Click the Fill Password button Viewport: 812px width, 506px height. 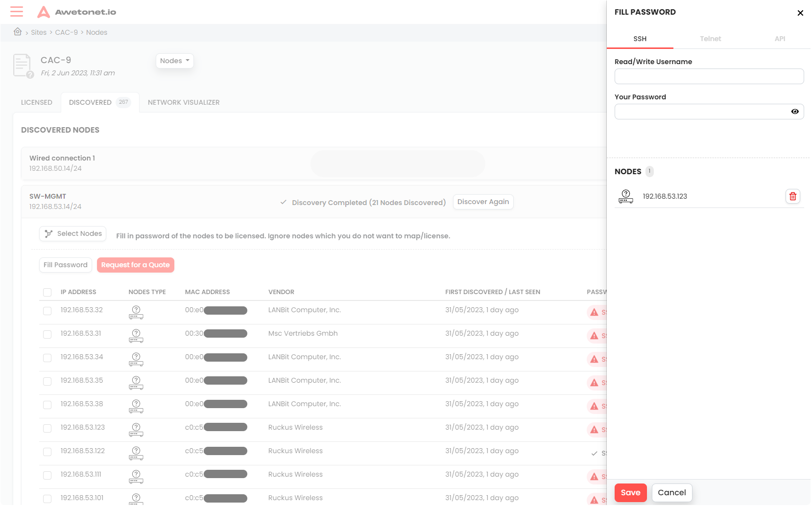66,265
